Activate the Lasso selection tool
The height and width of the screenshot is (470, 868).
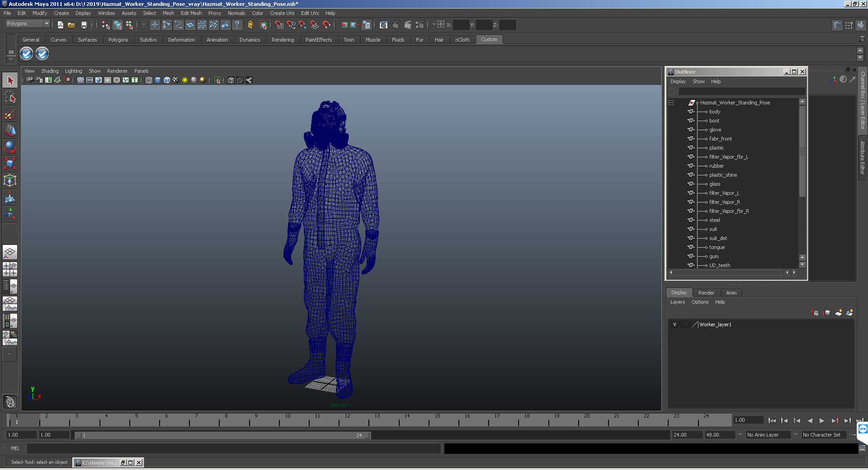pos(10,97)
